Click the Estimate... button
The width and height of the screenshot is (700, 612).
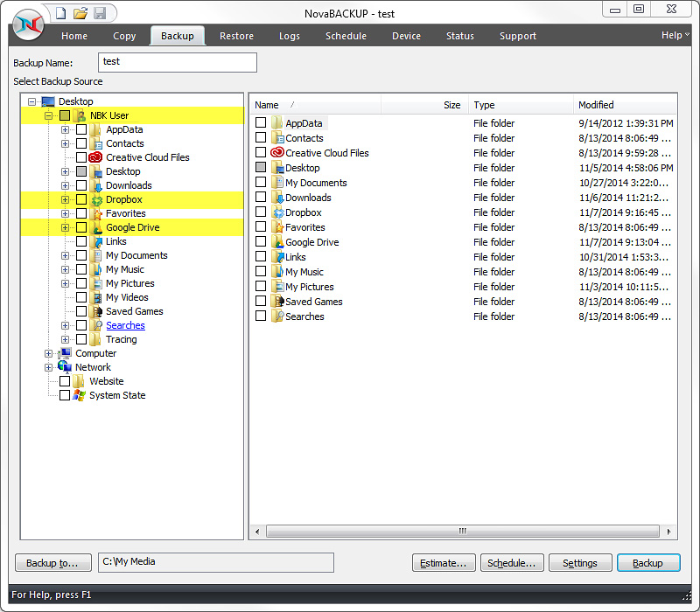tap(444, 563)
